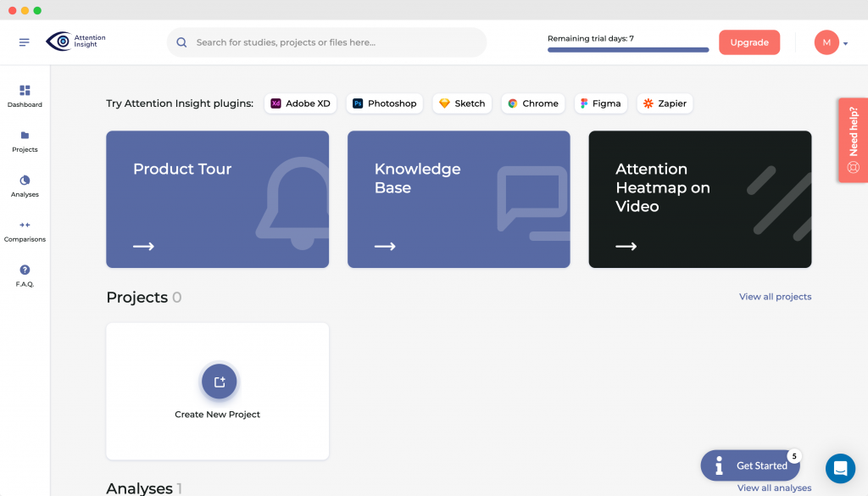Click the remaining trial days progress bar
This screenshot has height=496, width=868.
click(628, 50)
